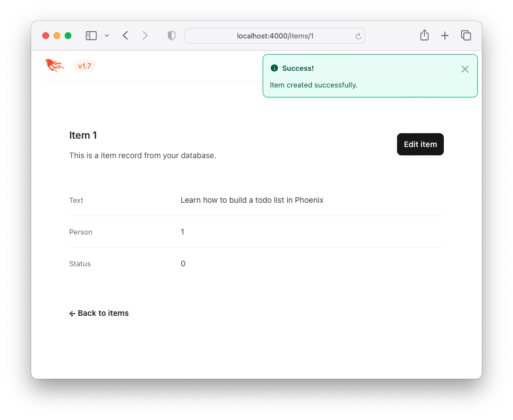
Task: Click the v1.7 version badge
Action: [84, 66]
